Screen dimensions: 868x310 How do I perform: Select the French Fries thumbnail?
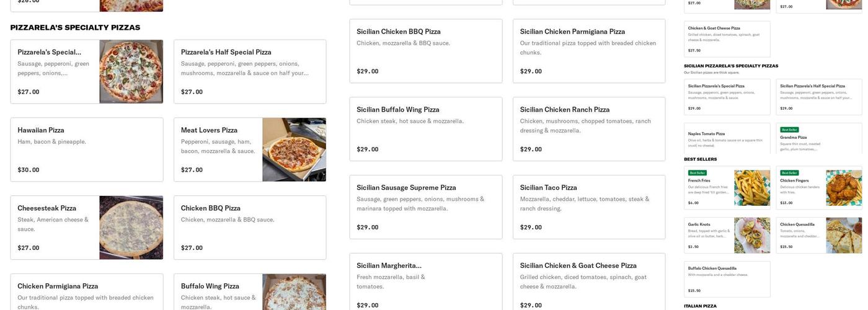point(752,188)
